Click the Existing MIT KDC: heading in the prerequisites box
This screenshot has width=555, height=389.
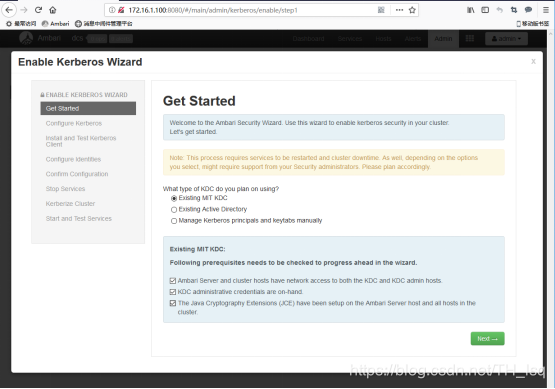pyautogui.click(x=198, y=249)
